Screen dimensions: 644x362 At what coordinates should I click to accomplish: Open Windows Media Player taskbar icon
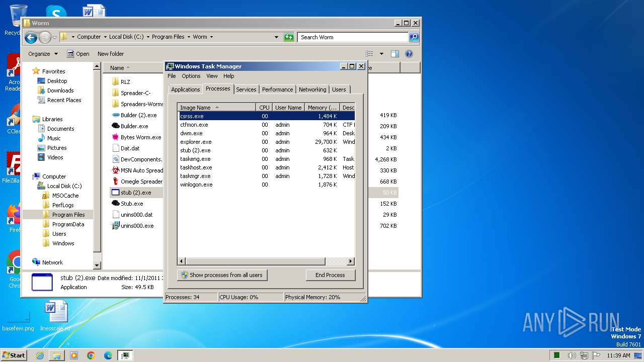click(x=74, y=355)
